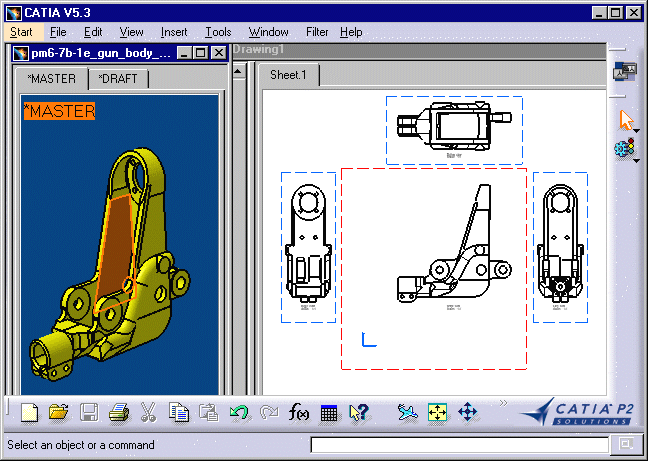The height and width of the screenshot is (461, 648).
Task: Open dropdown arrow under Select tool
Action: 636,131
